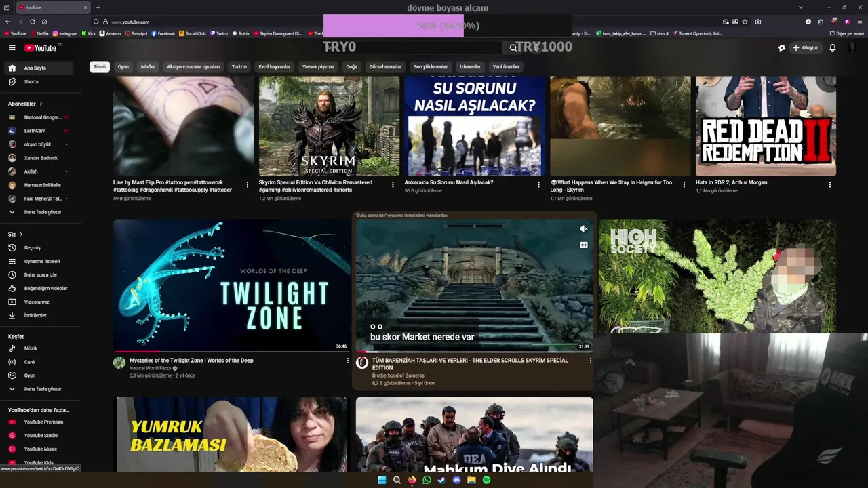
Task: Select the Doğa filter chip
Action: coord(351,66)
